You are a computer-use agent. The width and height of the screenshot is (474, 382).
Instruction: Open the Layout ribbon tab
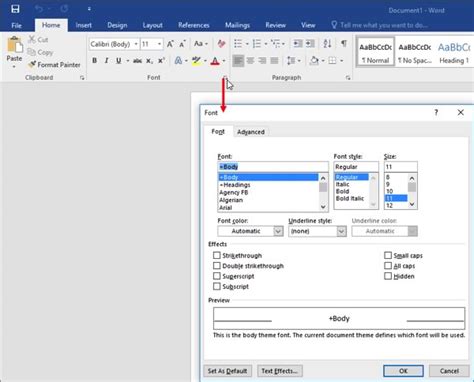152,25
